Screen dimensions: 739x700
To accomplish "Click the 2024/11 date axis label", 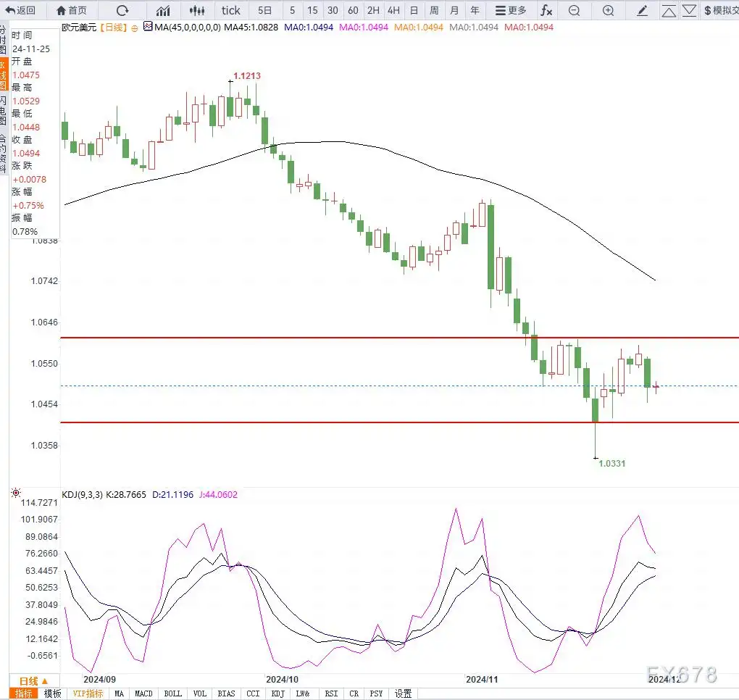I will click(x=482, y=679).
